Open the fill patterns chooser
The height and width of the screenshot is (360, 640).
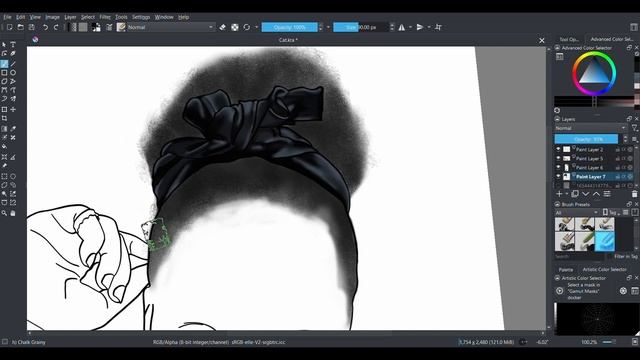coord(83,27)
